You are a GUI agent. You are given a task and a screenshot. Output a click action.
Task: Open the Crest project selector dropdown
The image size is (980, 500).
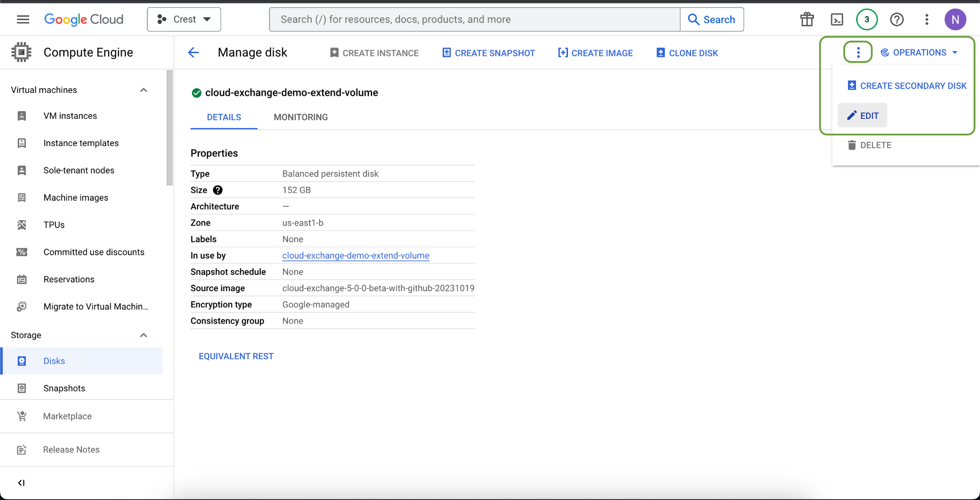pyautogui.click(x=184, y=19)
